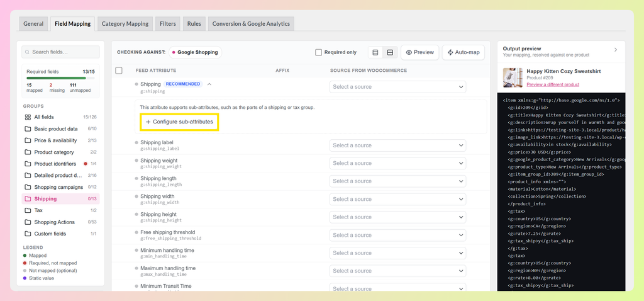Click the Shipping weight attribute name
The height and width of the screenshot is (301, 644).
coord(159,161)
